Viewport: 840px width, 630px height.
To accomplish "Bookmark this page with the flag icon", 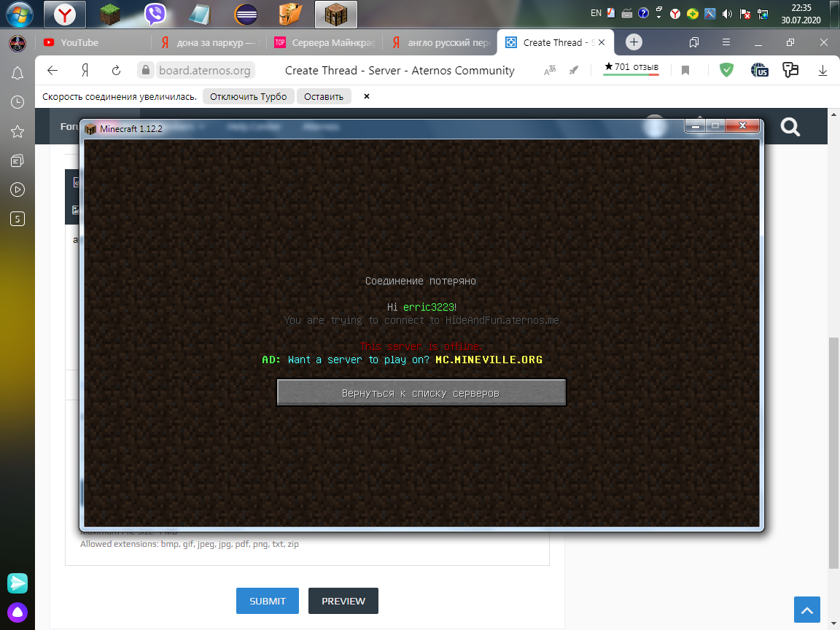I will point(685,70).
